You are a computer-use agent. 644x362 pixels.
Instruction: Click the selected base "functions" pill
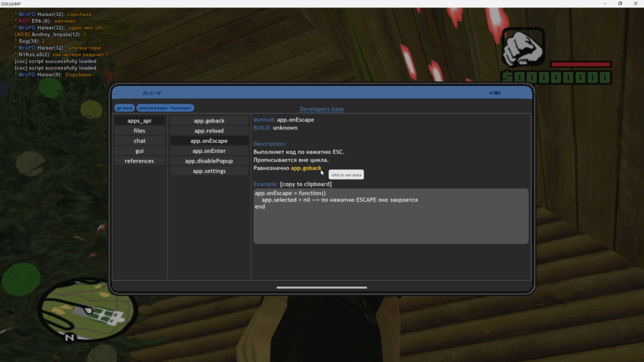click(165, 108)
